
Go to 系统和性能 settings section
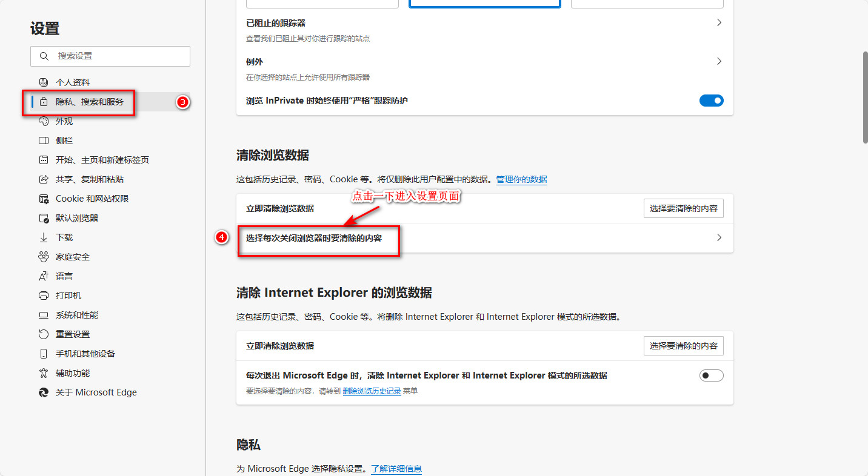(x=77, y=315)
